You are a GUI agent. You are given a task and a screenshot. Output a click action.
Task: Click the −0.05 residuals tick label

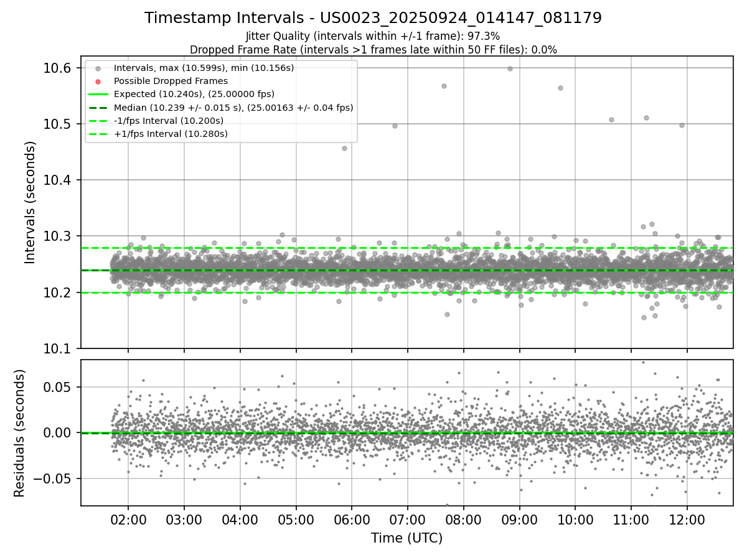[x=53, y=478]
